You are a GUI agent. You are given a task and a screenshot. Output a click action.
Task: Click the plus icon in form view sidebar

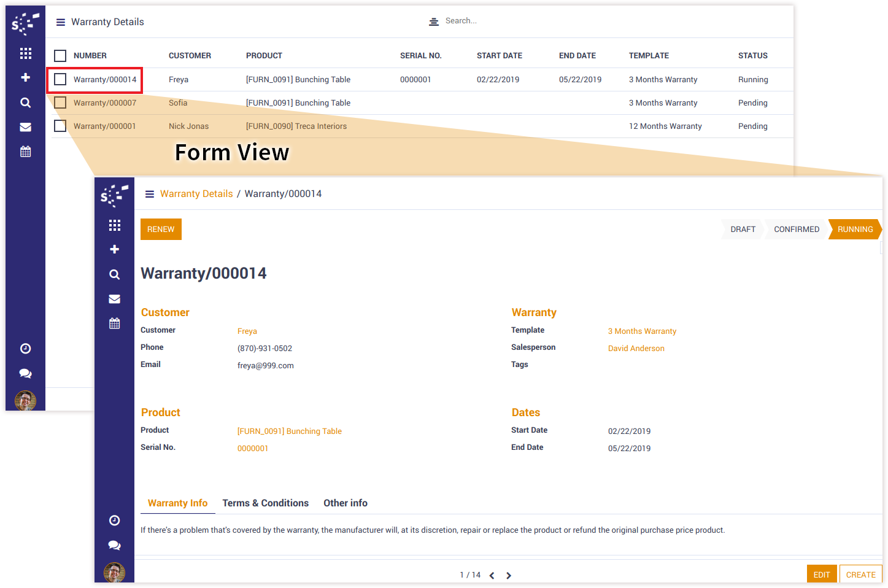114,249
